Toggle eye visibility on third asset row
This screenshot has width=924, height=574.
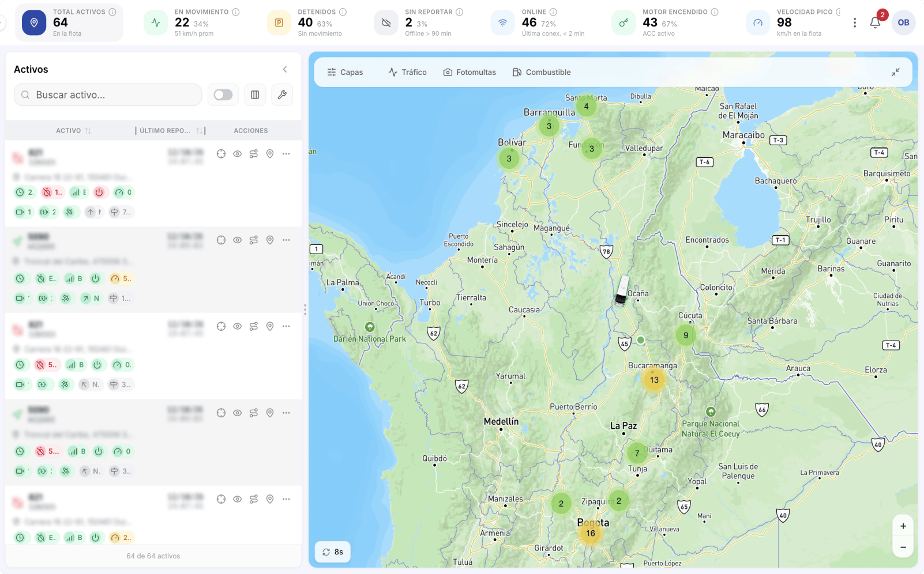[x=237, y=326]
